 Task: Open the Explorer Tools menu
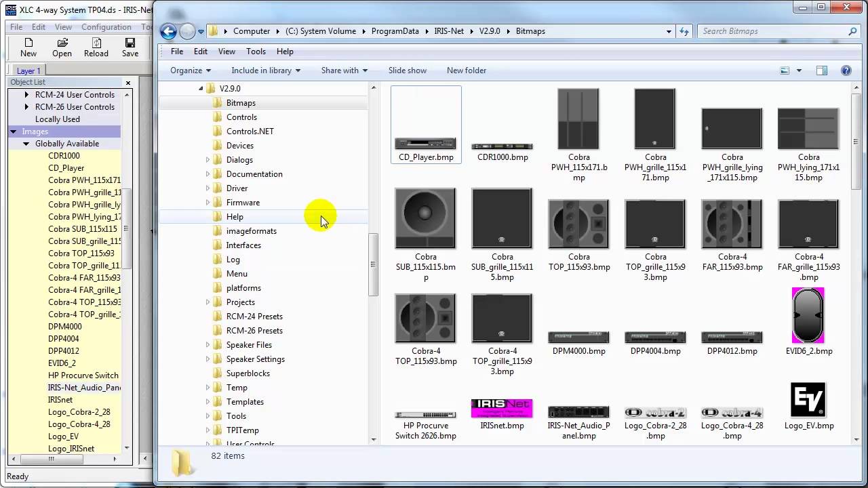(x=256, y=52)
